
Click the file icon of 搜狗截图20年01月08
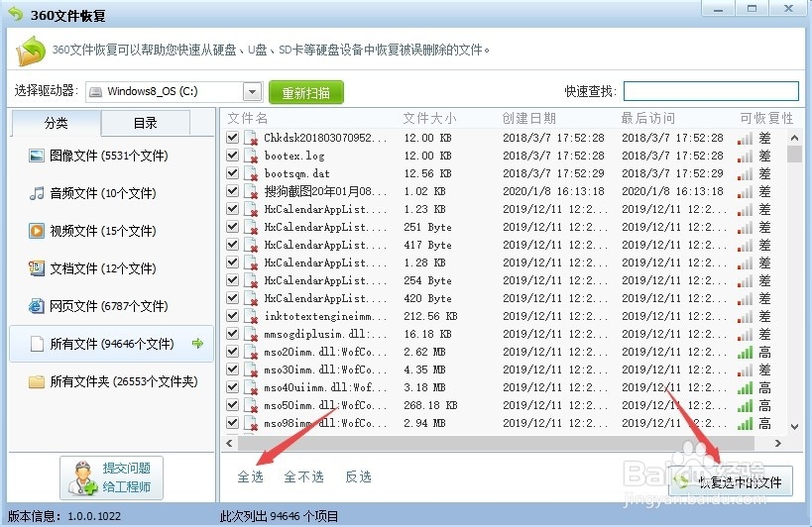coord(251,191)
